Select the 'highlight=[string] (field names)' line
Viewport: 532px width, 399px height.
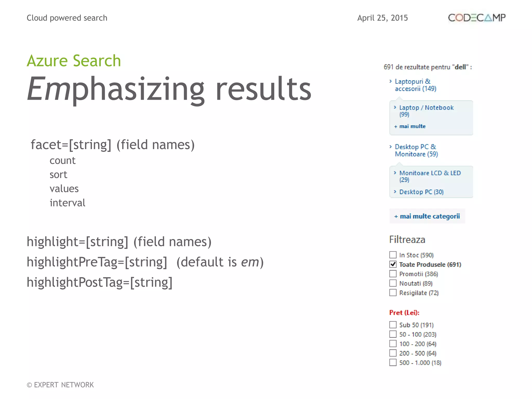(x=119, y=242)
